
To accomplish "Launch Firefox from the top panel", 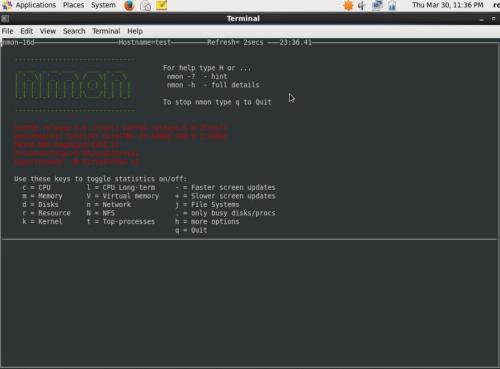I will click(x=129, y=5).
